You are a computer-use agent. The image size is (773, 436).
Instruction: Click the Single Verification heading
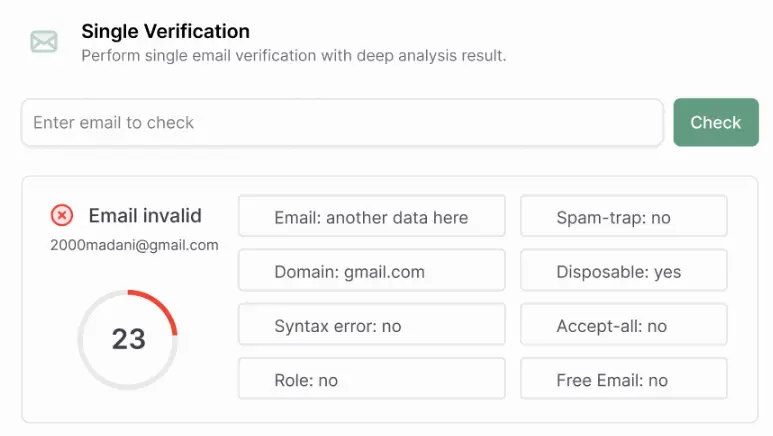tap(166, 31)
